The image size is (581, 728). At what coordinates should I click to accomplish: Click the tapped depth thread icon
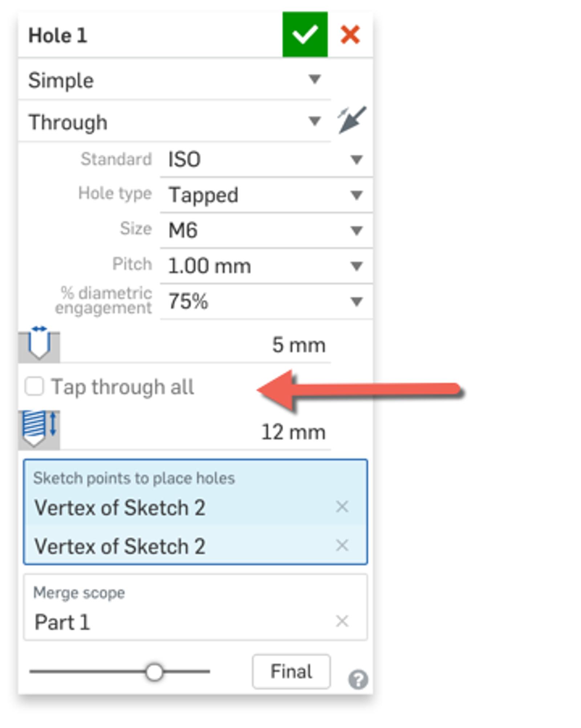click(x=39, y=429)
